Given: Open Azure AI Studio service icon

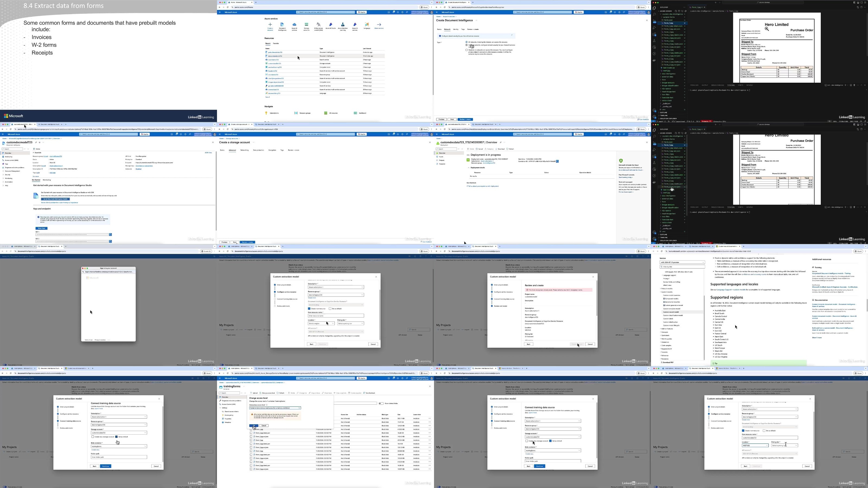Looking at the screenshot, I should 331,24.
